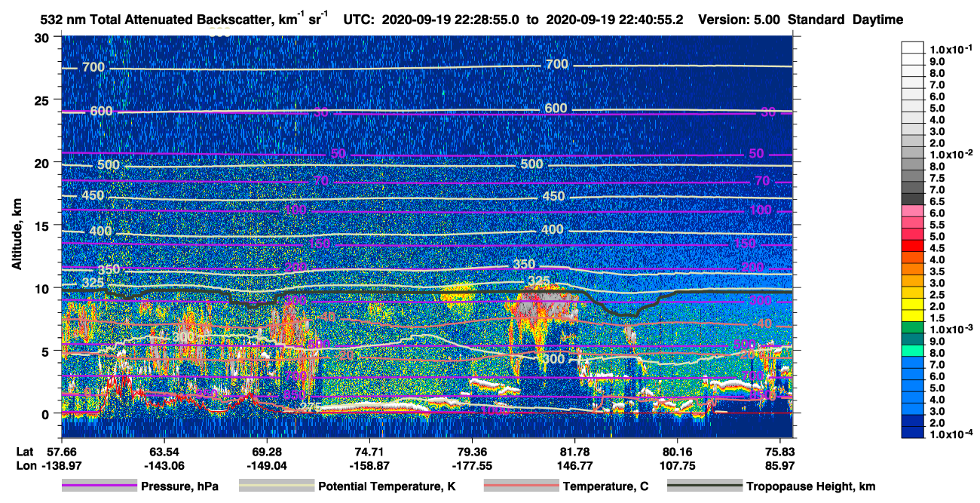
Task: Click latitude value 57.66
Action: coord(61,452)
